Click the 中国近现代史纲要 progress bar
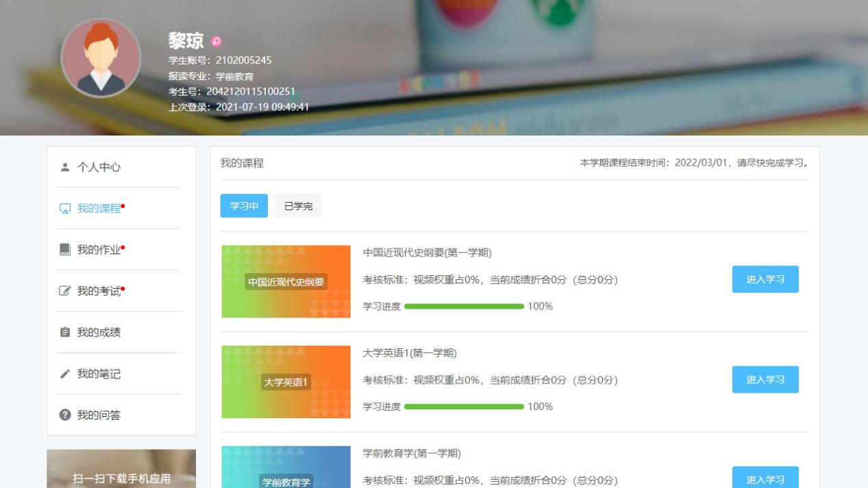Image resolution: width=868 pixels, height=488 pixels. pos(464,307)
